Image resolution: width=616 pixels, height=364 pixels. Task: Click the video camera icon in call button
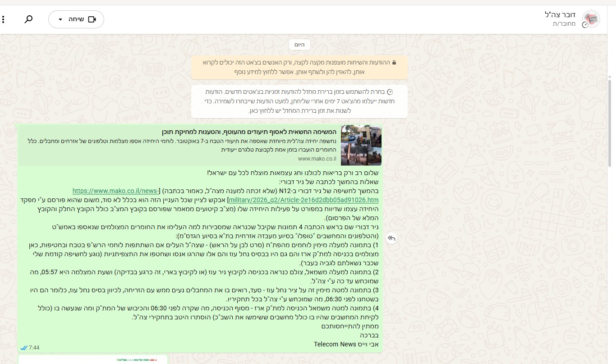[x=92, y=19]
